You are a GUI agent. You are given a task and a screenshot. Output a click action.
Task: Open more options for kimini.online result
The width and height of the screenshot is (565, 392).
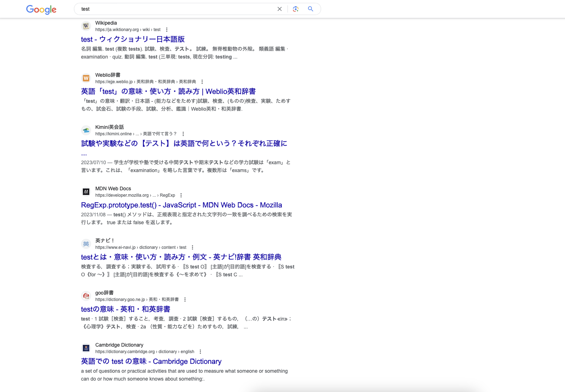click(183, 134)
